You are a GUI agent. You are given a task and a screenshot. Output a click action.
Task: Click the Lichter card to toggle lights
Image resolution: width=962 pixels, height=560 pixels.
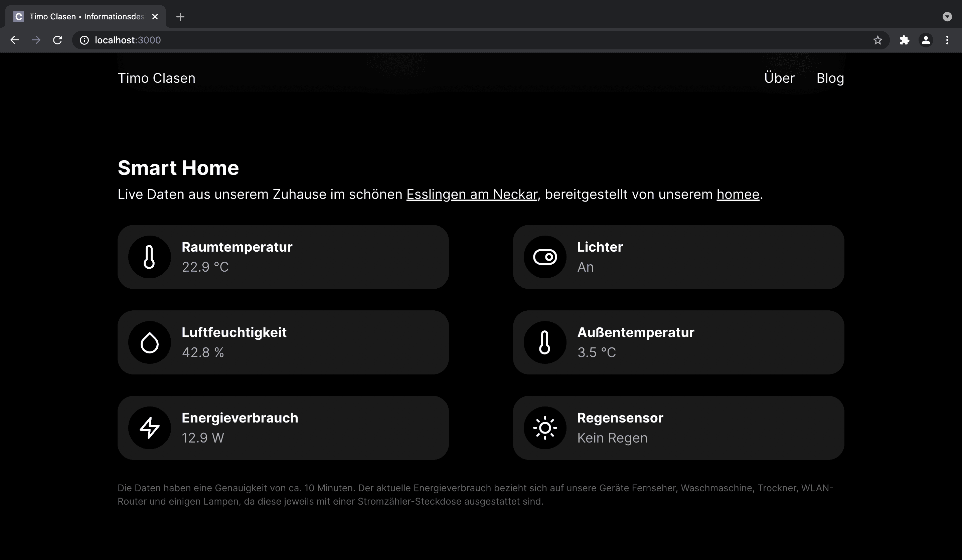pos(679,257)
